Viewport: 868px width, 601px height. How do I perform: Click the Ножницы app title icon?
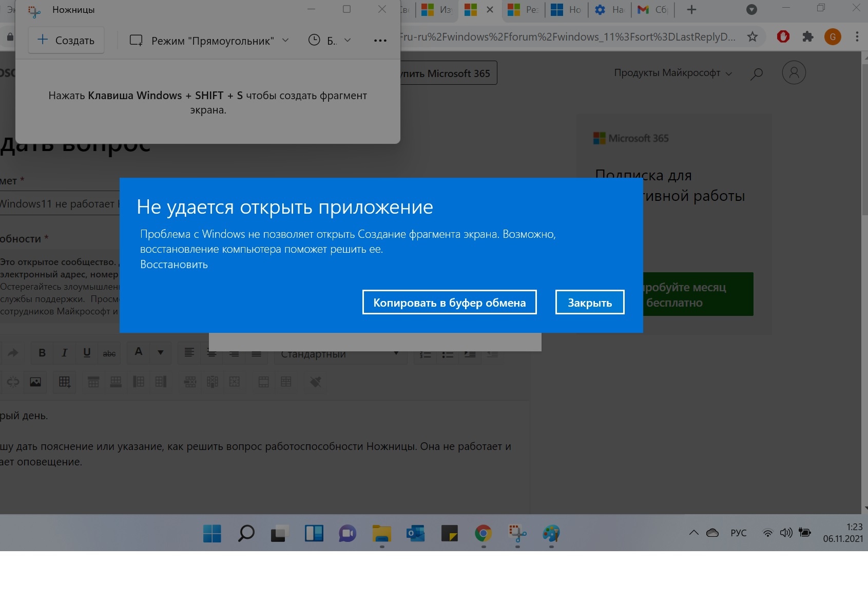(34, 11)
